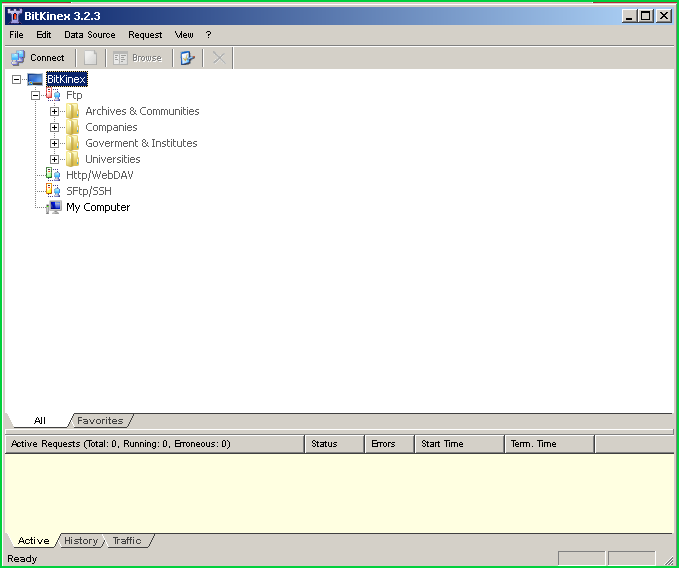This screenshot has height=568, width=679.
Task: Select the BitKinex tree label
Action: 67,79
